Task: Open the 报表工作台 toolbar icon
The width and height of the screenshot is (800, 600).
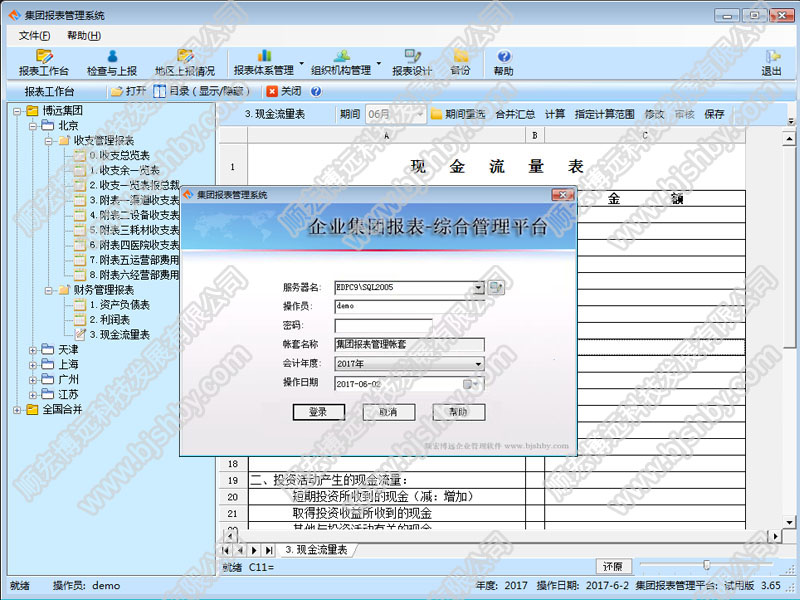Action: pyautogui.click(x=44, y=63)
